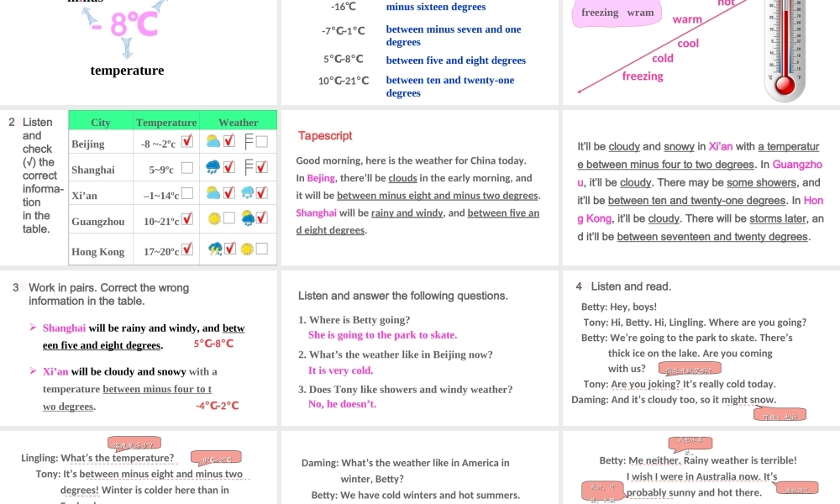The width and height of the screenshot is (840, 504).
Task: Click the red callout below 'might snow'
Action: coord(780,415)
